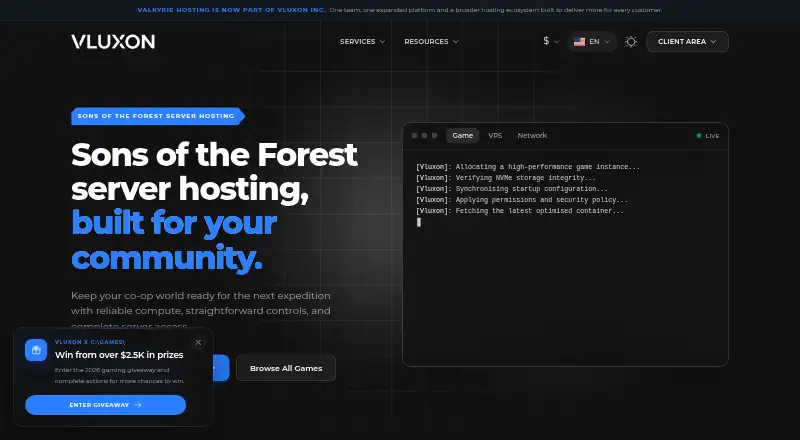Viewport: 800px width, 440px height.
Task: Open the currency dollar selector
Action: [x=551, y=41]
